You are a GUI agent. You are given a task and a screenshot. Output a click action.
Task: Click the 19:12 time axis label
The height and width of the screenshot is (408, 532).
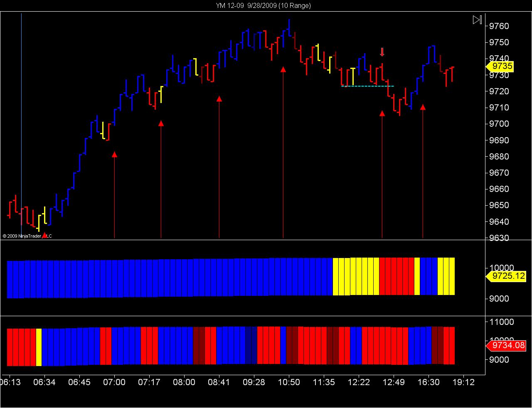pyautogui.click(x=463, y=382)
